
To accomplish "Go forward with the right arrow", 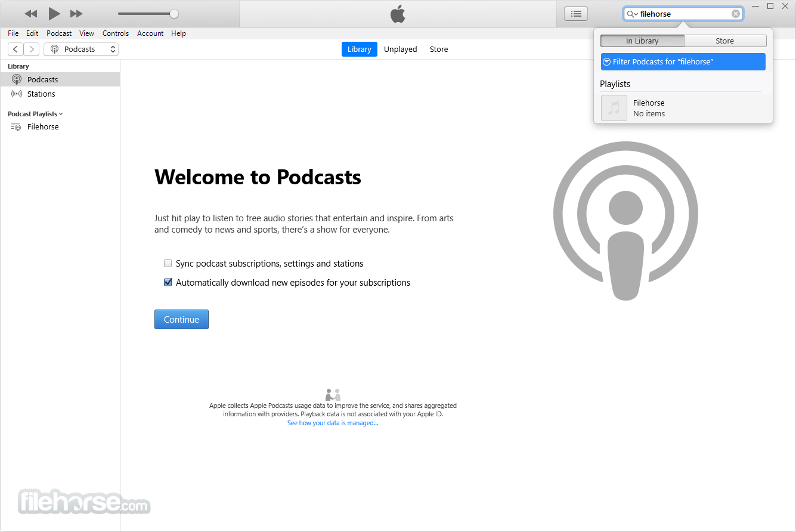I will (32, 50).
